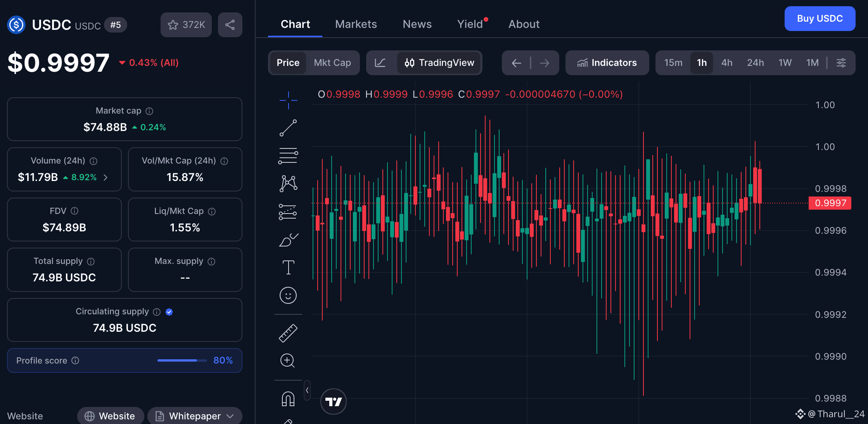
Task: Select the crosshair cursor tool
Action: (x=288, y=100)
